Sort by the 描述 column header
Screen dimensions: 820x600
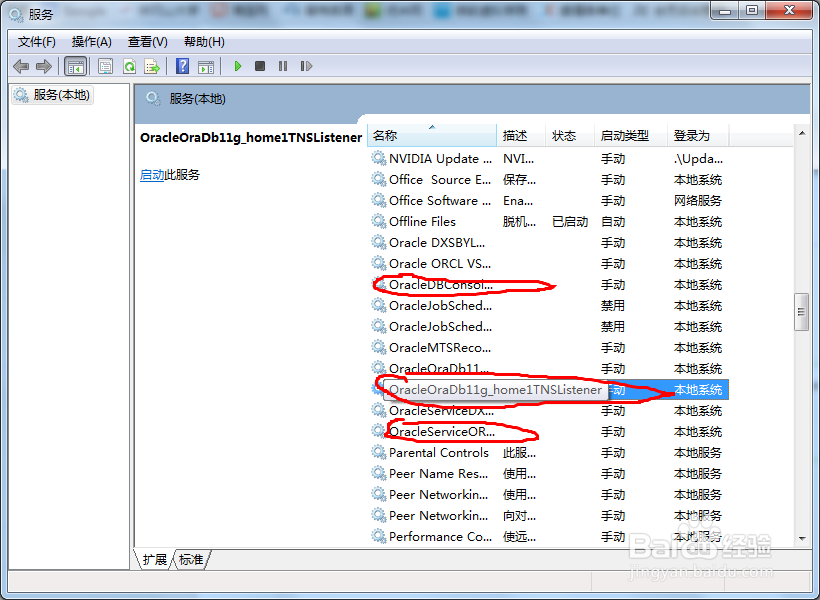(x=521, y=135)
